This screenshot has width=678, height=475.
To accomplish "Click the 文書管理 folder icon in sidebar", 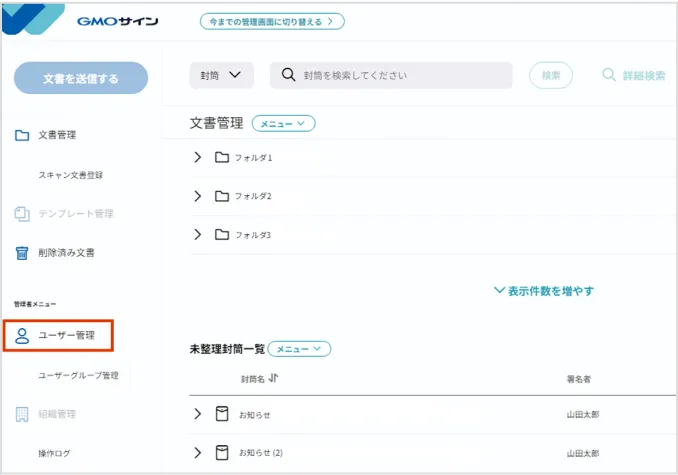I will point(22,135).
